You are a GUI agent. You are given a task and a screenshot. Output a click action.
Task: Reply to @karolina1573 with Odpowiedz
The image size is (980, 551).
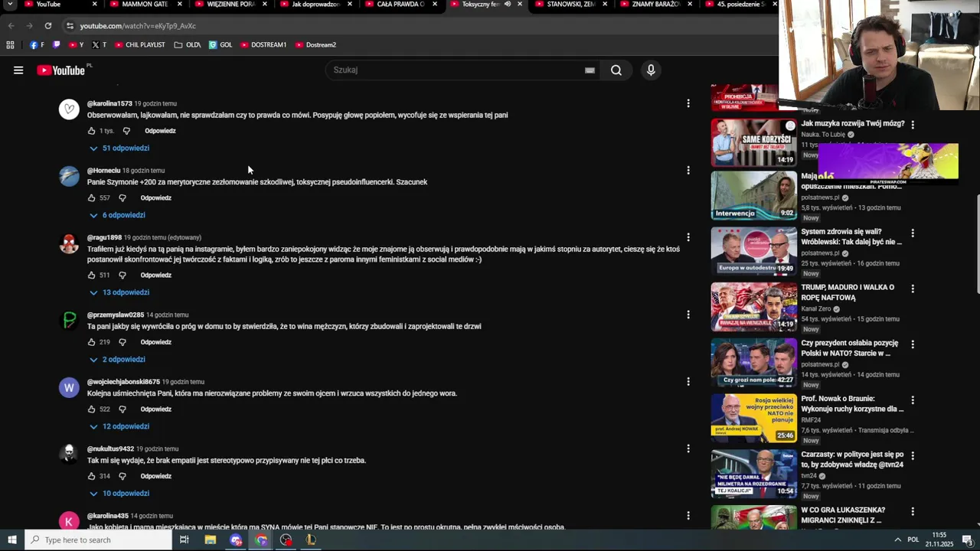point(160,131)
